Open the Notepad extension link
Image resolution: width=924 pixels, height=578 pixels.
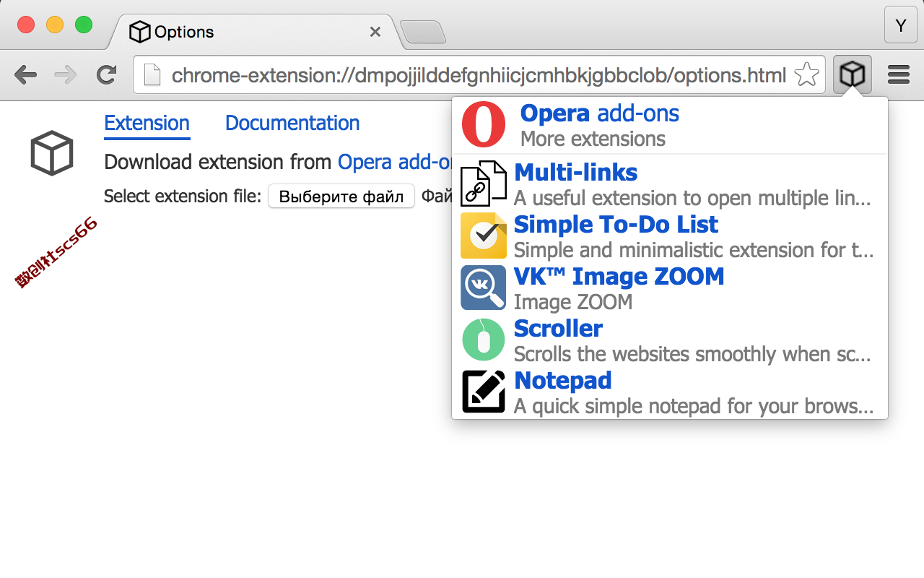pyautogui.click(x=562, y=381)
